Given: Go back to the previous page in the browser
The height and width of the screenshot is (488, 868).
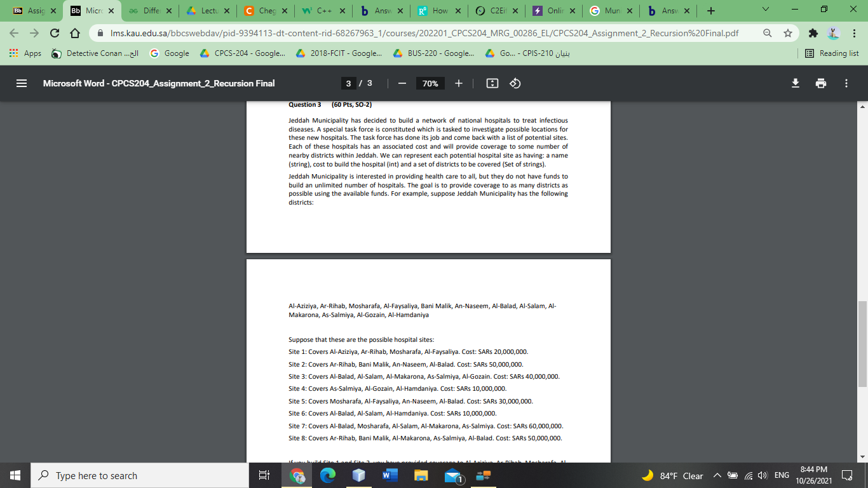Looking at the screenshot, I should coord(14,33).
